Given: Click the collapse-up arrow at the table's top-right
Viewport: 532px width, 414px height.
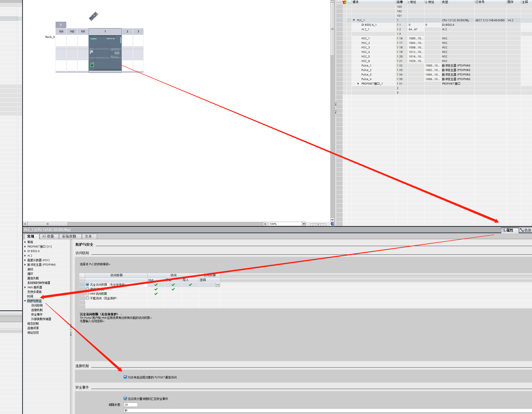Looking at the screenshot, I should [332, 1].
